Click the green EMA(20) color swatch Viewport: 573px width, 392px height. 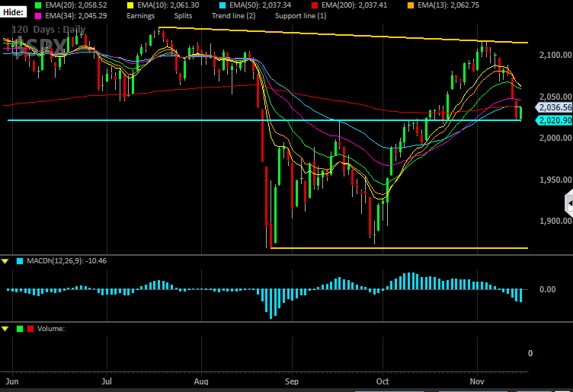click(x=38, y=5)
